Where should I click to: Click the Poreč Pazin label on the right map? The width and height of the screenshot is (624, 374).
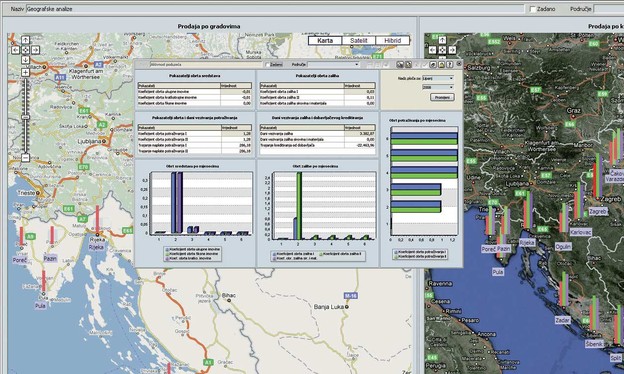pyautogui.click(x=495, y=249)
